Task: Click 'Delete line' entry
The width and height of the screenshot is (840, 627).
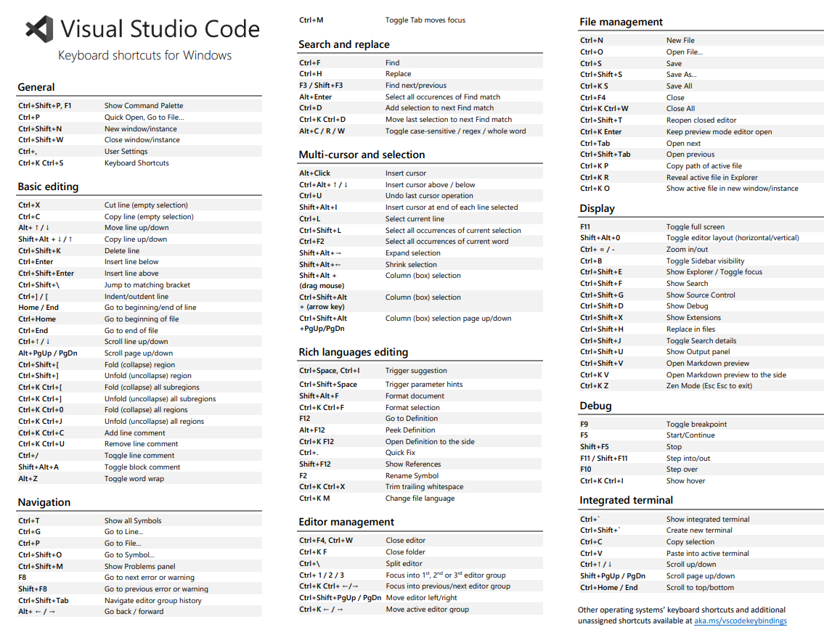Action: [x=121, y=250]
